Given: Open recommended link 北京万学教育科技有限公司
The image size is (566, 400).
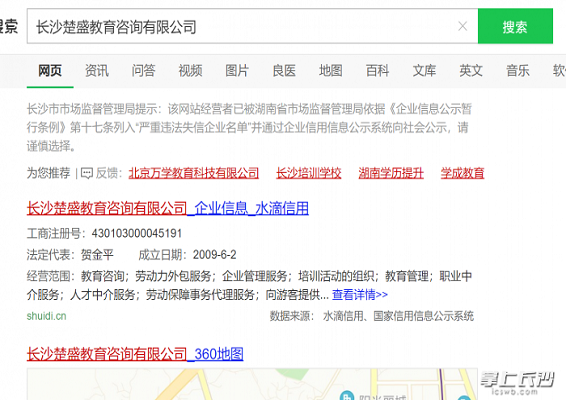Looking at the screenshot, I should pos(194,173).
